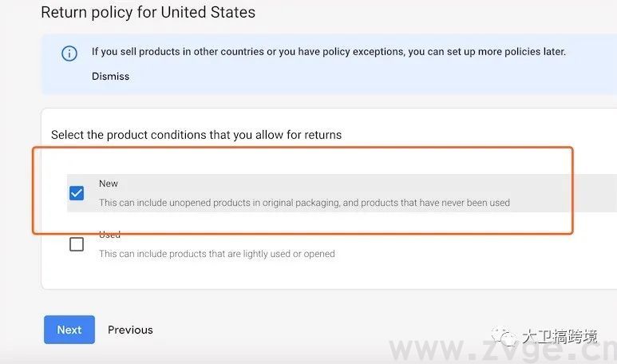This screenshot has height=364, width=617.
Task: Go back with the Previous button
Action: coord(130,330)
